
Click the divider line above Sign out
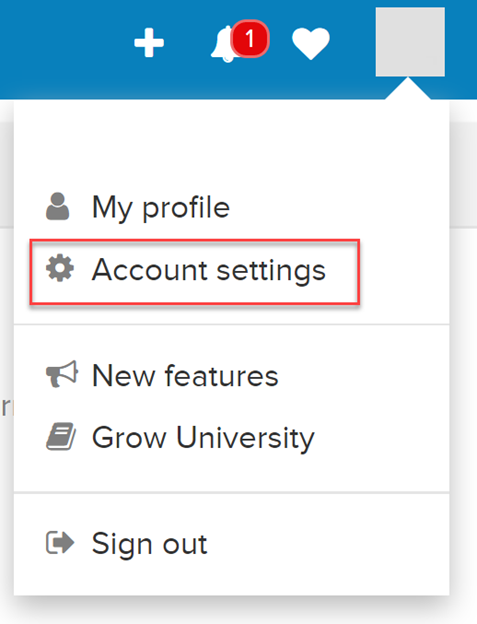coord(232,493)
